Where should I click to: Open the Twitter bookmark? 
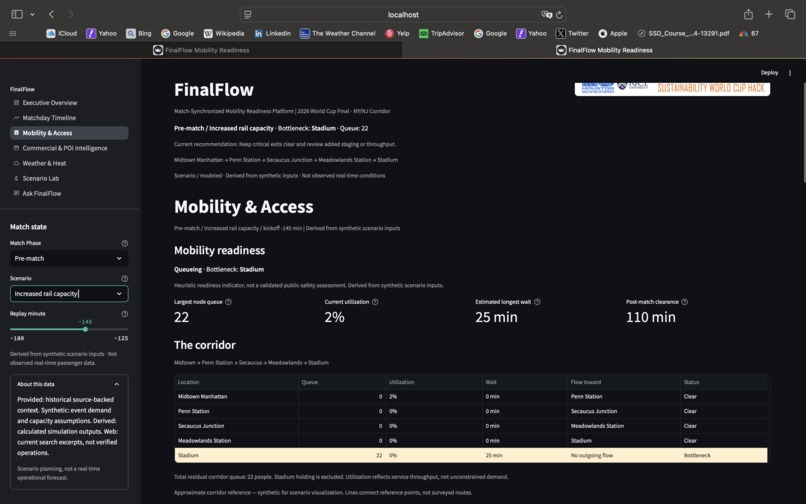pos(572,33)
